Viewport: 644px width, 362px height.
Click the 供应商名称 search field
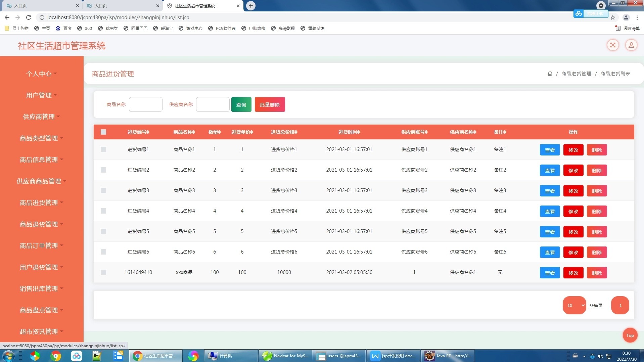(213, 104)
